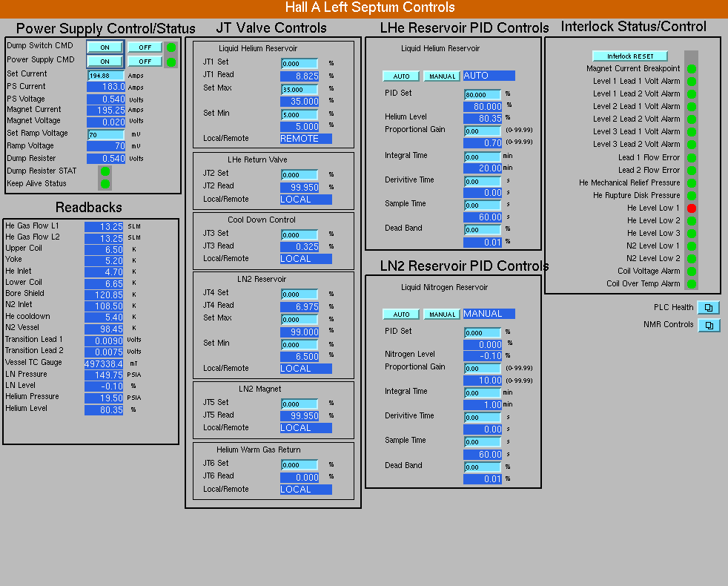Click the JT3 Set input field
This screenshot has width=728, height=586.
(300, 235)
